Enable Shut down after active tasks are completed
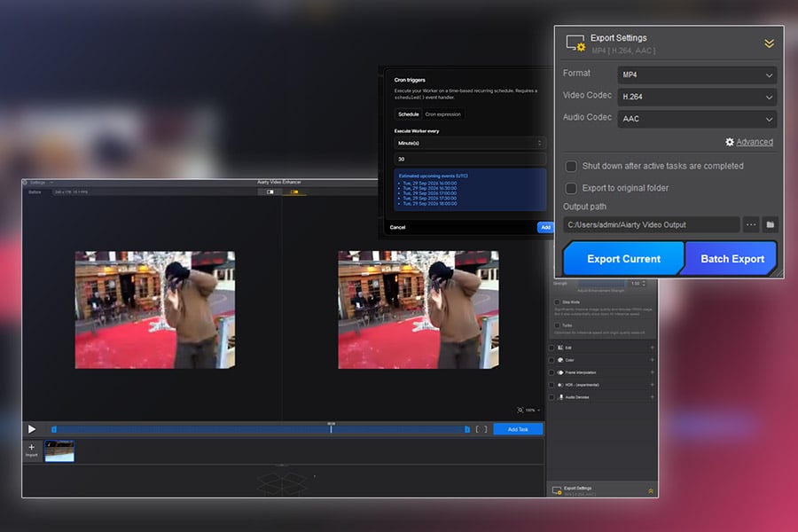The image size is (798, 532). pos(571,167)
